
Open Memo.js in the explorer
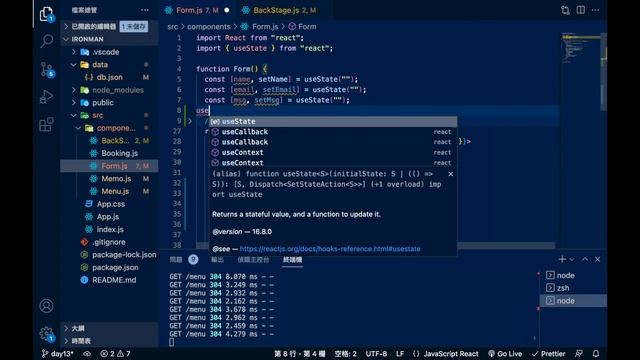109,178
